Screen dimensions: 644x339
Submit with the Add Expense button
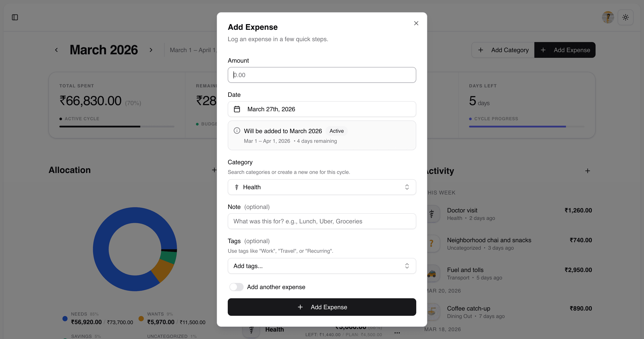(x=322, y=307)
